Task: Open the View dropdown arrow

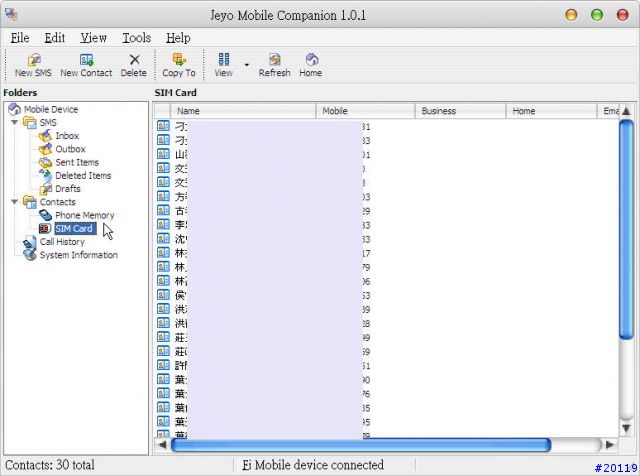Action: pyautogui.click(x=247, y=65)
